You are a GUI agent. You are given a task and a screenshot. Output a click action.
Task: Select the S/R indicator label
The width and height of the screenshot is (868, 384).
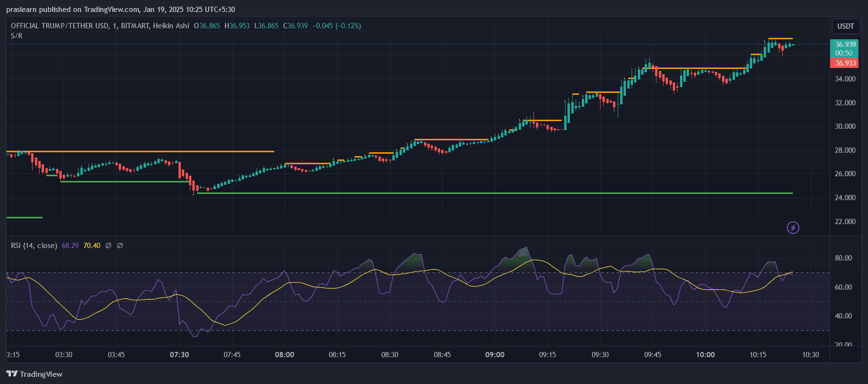pos(17,36)
